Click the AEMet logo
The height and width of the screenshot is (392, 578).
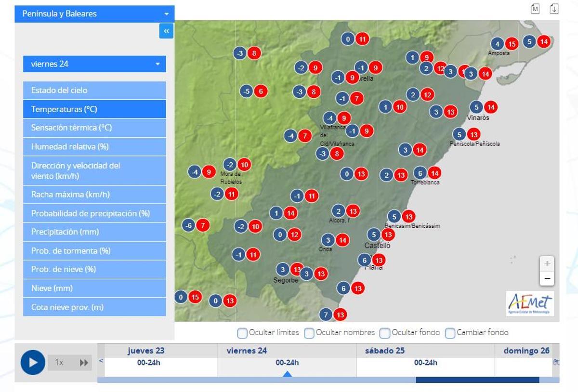pyautogui.click(x=530, y=303)
